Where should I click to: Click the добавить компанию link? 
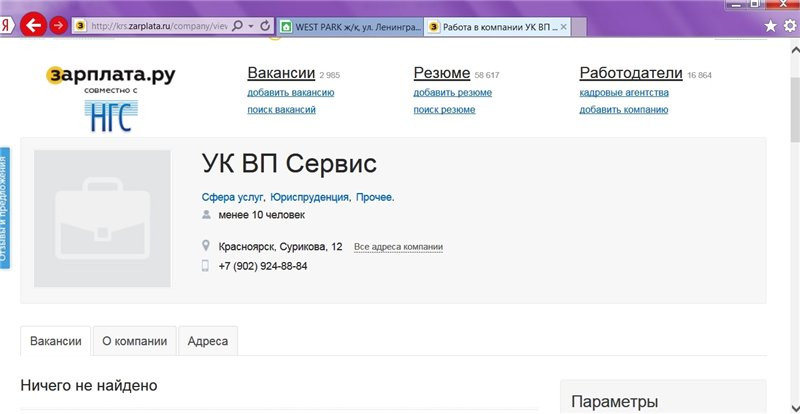623,110
